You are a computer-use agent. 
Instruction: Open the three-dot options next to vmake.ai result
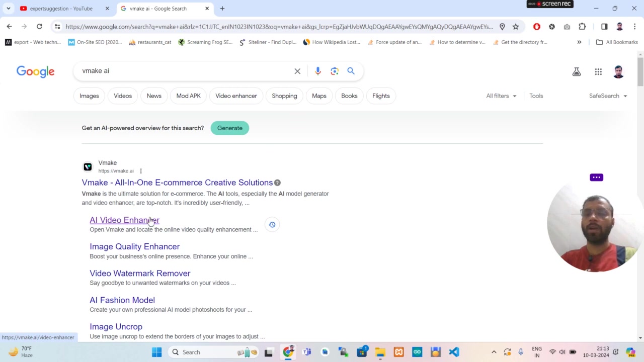[x=141, y=171]
